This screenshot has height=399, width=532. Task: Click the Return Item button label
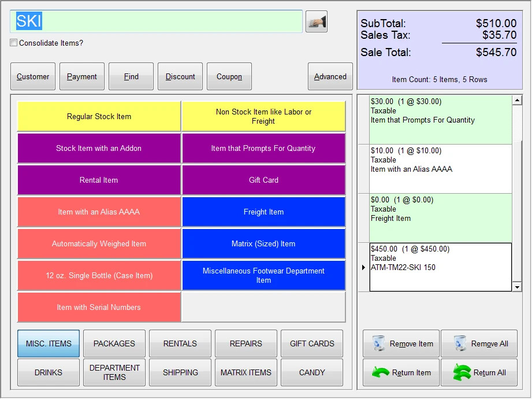click(411, 372)
